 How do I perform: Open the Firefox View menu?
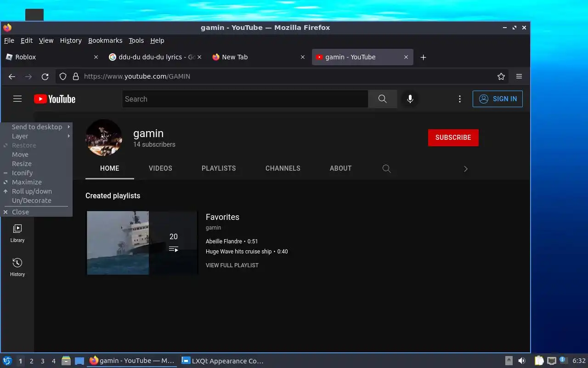[x=46, y=40]
